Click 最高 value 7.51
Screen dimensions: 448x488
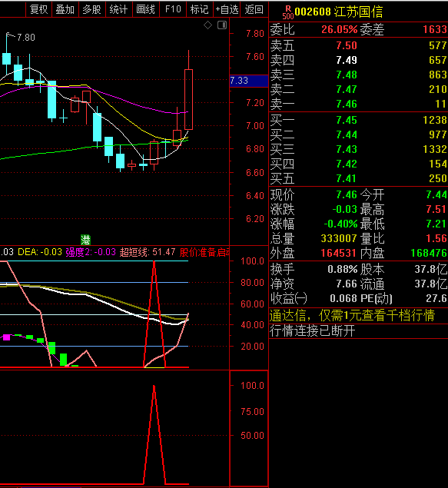pos(436,210)
